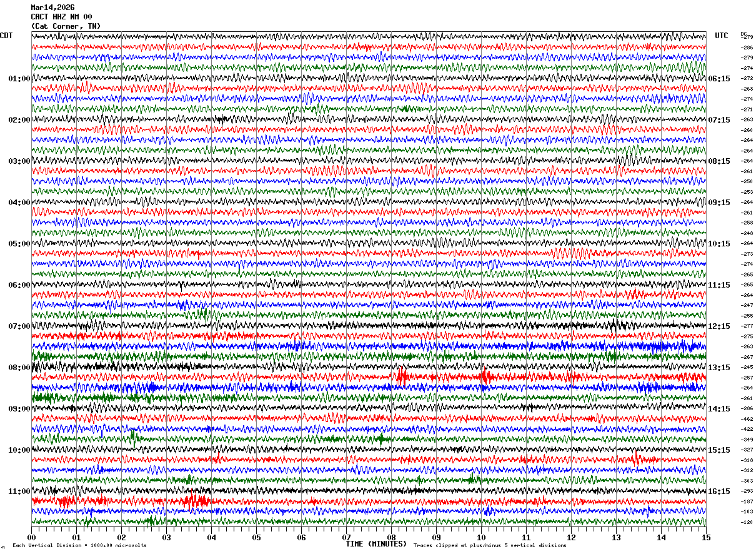Image resolution: width=756 pixels, height=554 pixels.
Task: Select minute 15 on the bottom axis
Action: pos(706,537)
